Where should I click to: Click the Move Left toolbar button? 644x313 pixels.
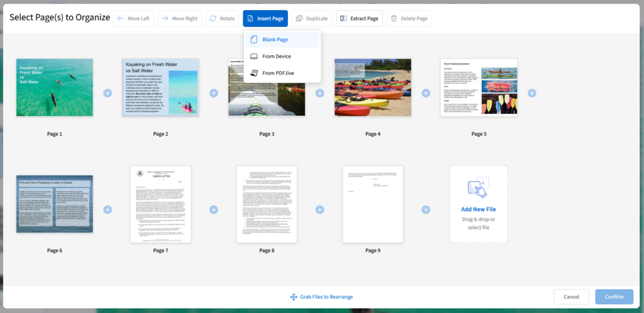pos(133,18)
